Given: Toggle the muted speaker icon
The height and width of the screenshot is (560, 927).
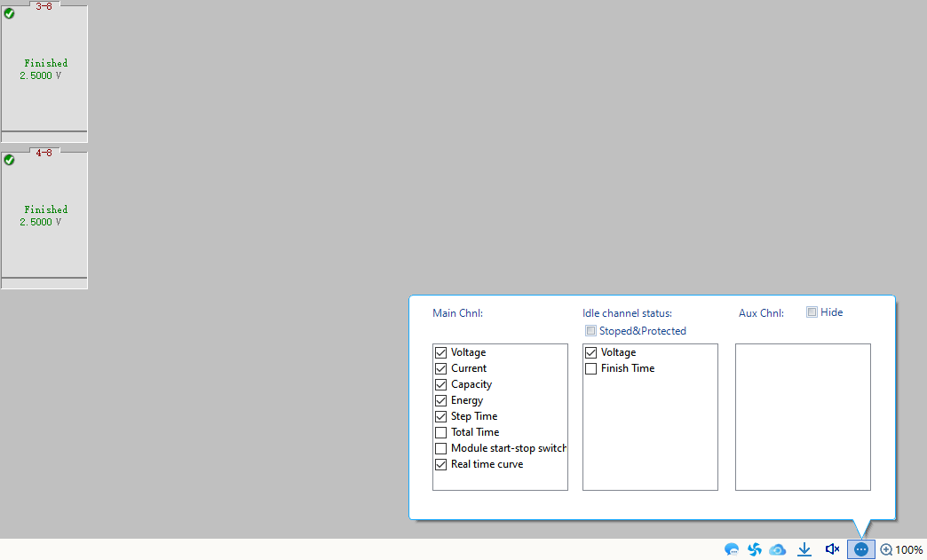Looking at the screenshot, I should pyautogui.click(x=832, y=549).
